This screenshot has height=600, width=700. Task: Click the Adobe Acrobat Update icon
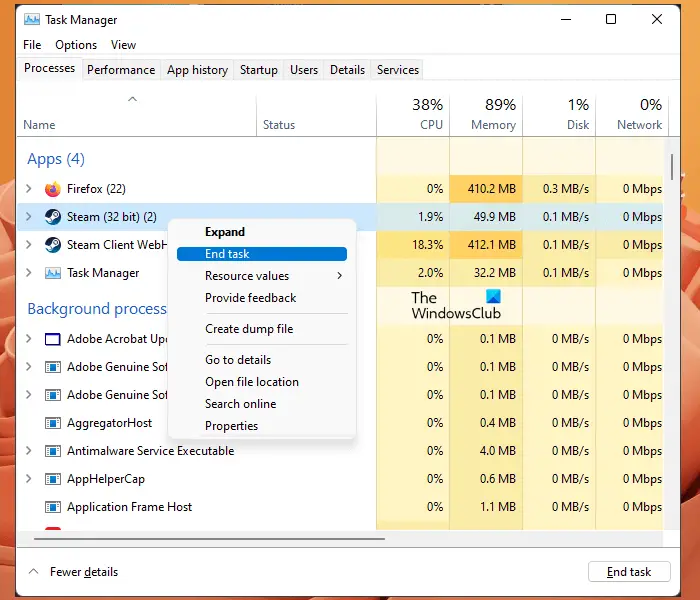tap(53, 339)
